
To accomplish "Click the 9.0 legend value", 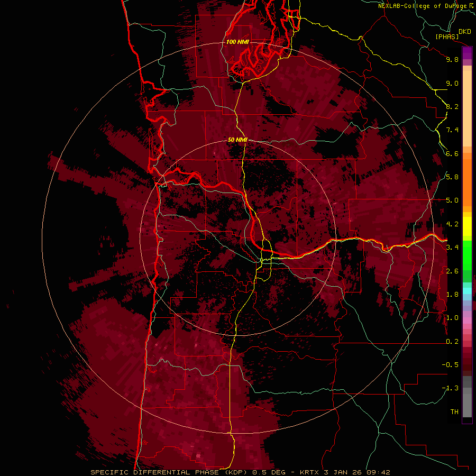I will pyautogui.click(x=452, y=83).
